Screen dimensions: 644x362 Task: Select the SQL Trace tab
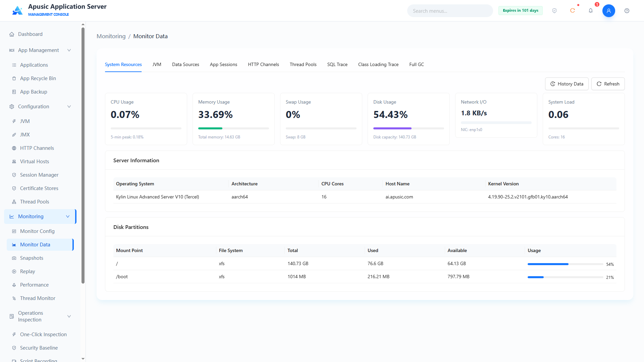[337, 64]
